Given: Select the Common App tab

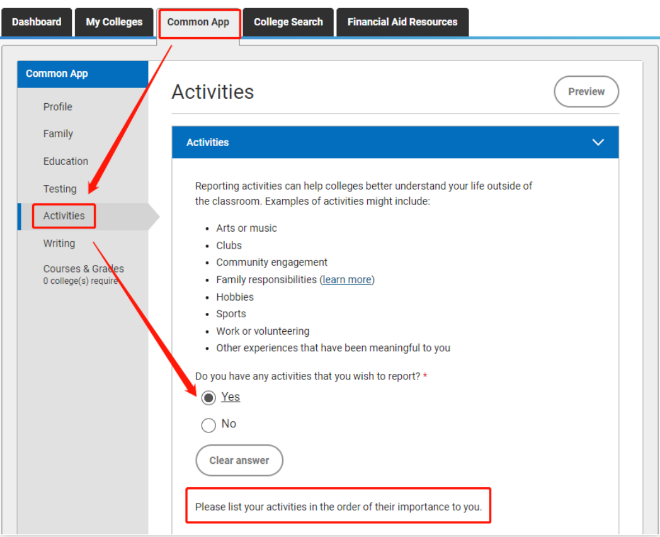Looking at the screenshot, I should [x=198, y=22].
